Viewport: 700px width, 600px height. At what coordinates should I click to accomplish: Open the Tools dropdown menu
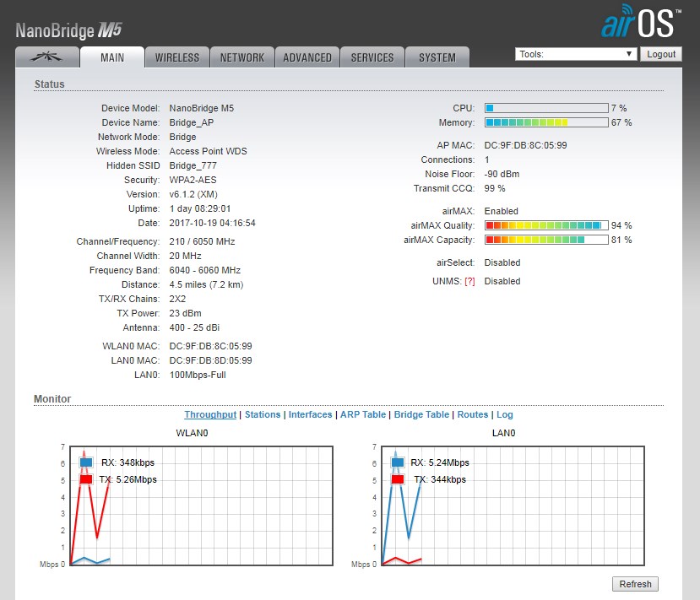pyautogui.click(x=576, y=54)
